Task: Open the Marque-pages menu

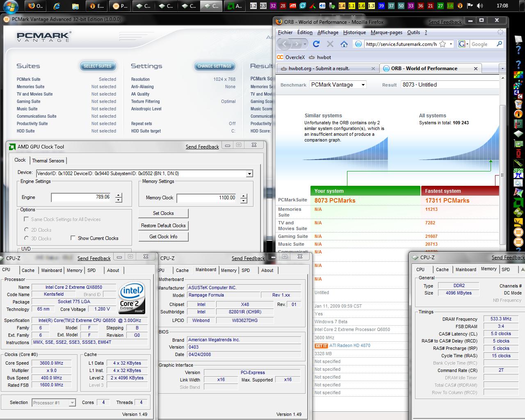Action: [x=386, y=32]
